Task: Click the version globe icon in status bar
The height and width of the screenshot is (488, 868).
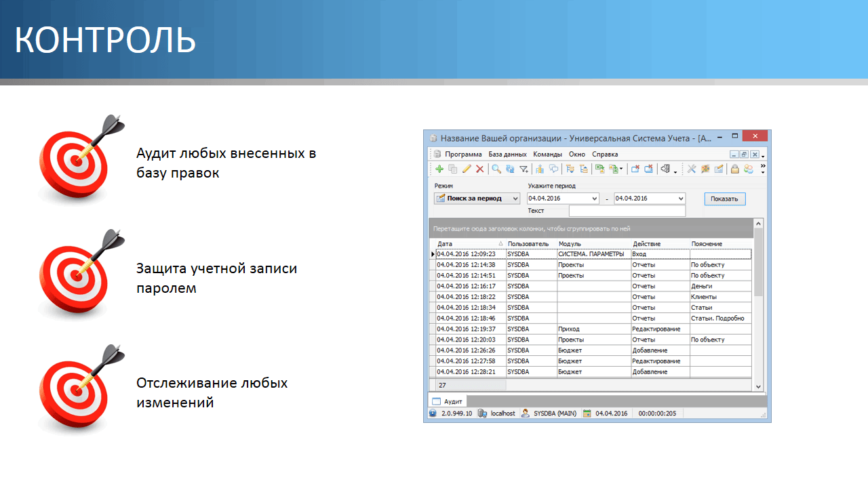Action: coord(433,413)
